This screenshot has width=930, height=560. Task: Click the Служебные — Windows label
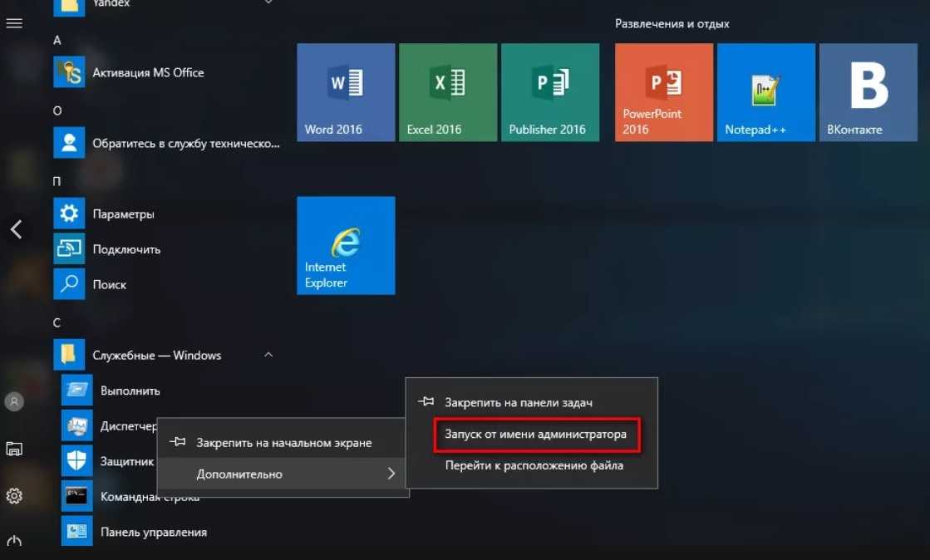[156, 356]
